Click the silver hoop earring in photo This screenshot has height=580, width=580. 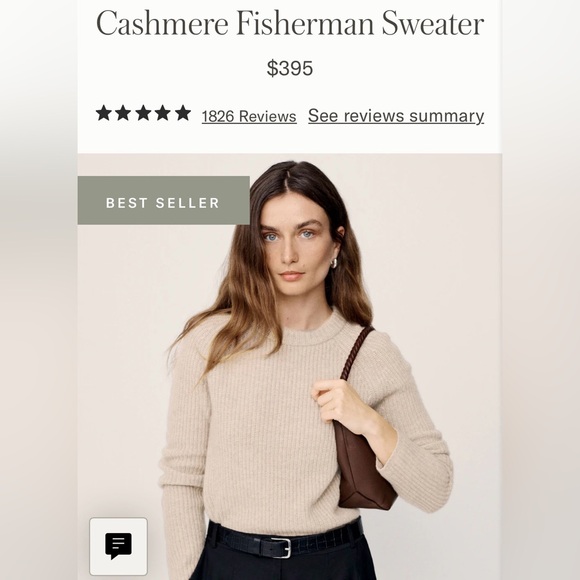click(x=333, y=263)
